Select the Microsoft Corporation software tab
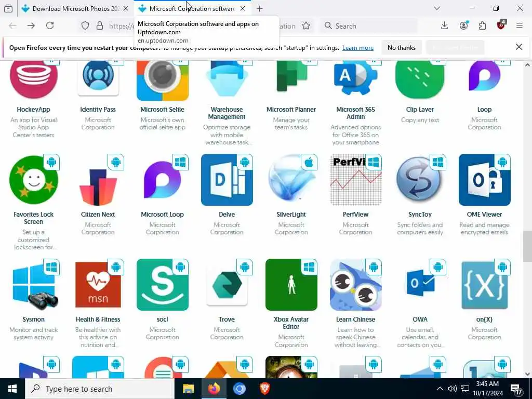 [192, 8]
